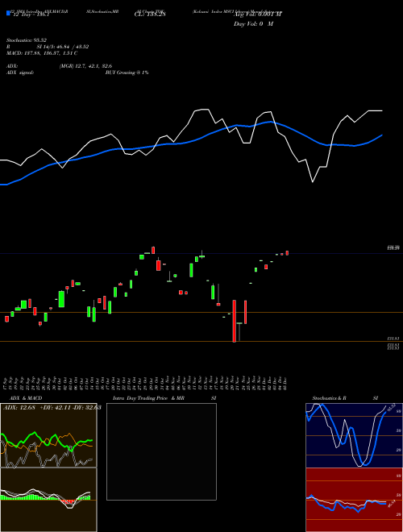Click the 'Avg Vol: 0.001 M' value
Viewport: 403px width, 532px height.
pyautogui.click(x=257, y=15)
